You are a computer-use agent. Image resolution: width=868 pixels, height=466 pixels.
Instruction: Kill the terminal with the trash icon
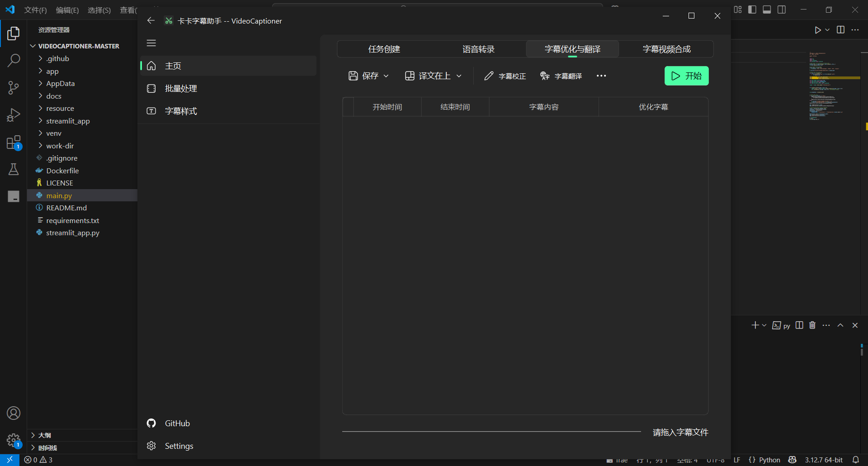(812, 325)
